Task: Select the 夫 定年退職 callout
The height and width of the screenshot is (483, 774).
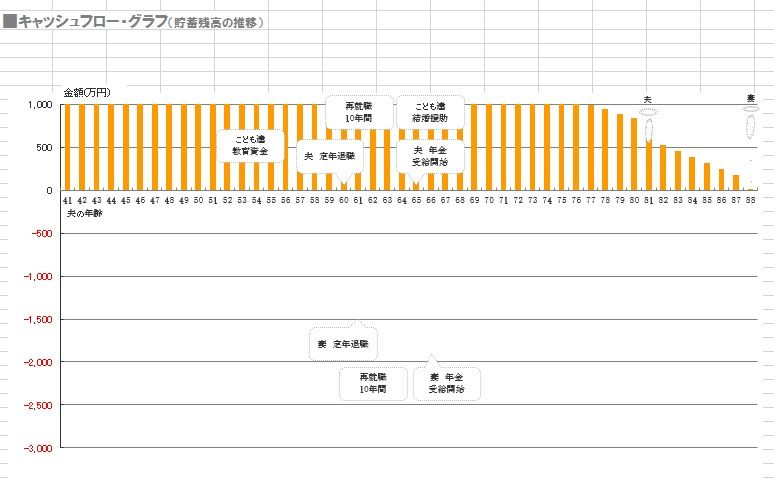Action: tap(330, 156)
